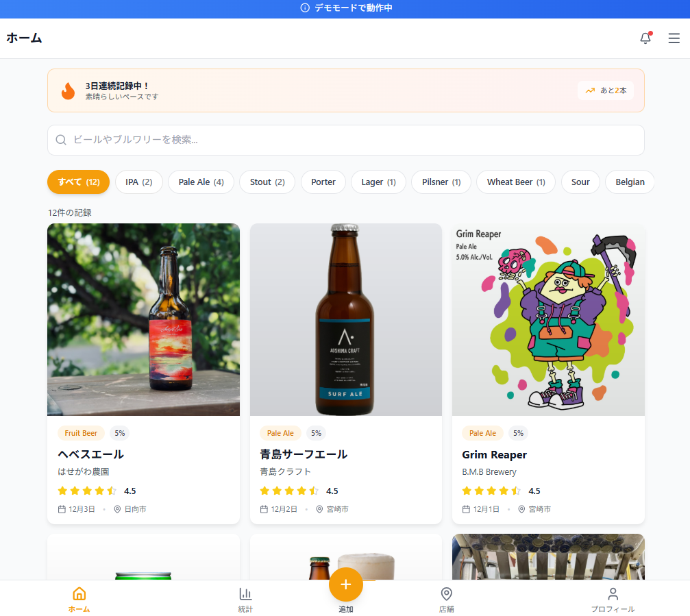This screenshot has height=616, width=690.
Task: Go to the statistics chart tab
Action: [245, 599]
